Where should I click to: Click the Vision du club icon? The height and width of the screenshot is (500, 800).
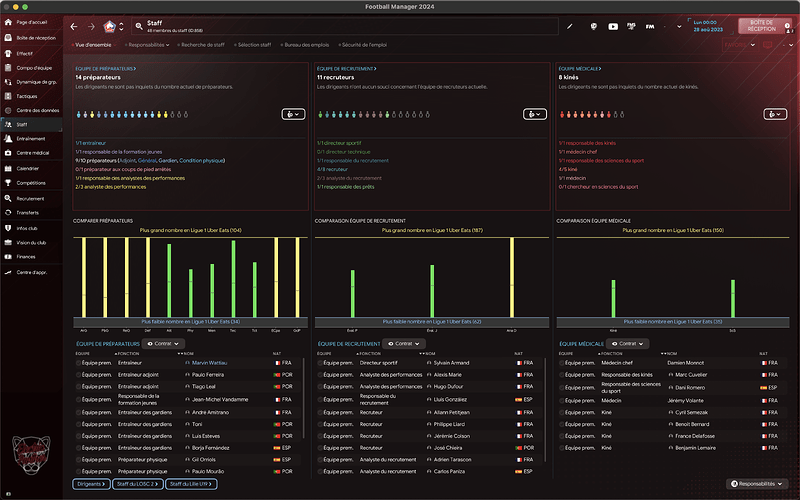pos(8,243)
